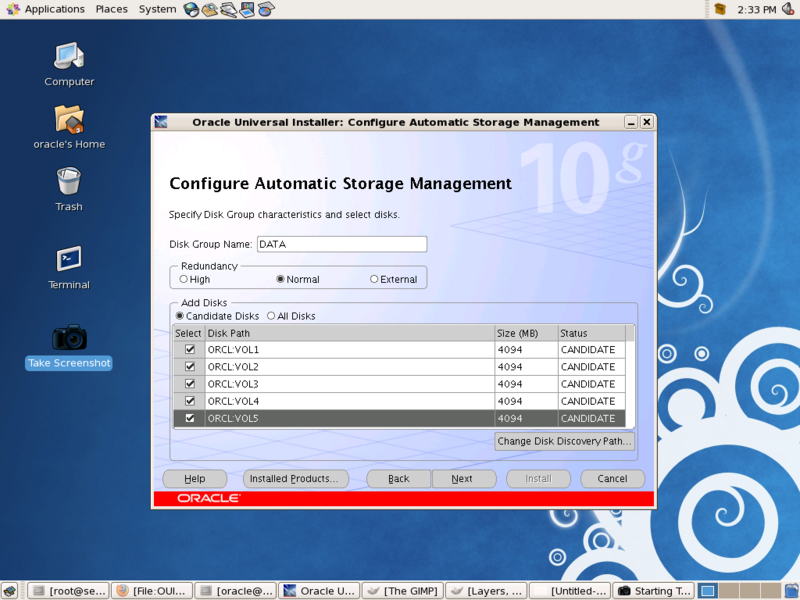
Task: Switch to the Layers taskbar item
Action: (x=487, y=591)
